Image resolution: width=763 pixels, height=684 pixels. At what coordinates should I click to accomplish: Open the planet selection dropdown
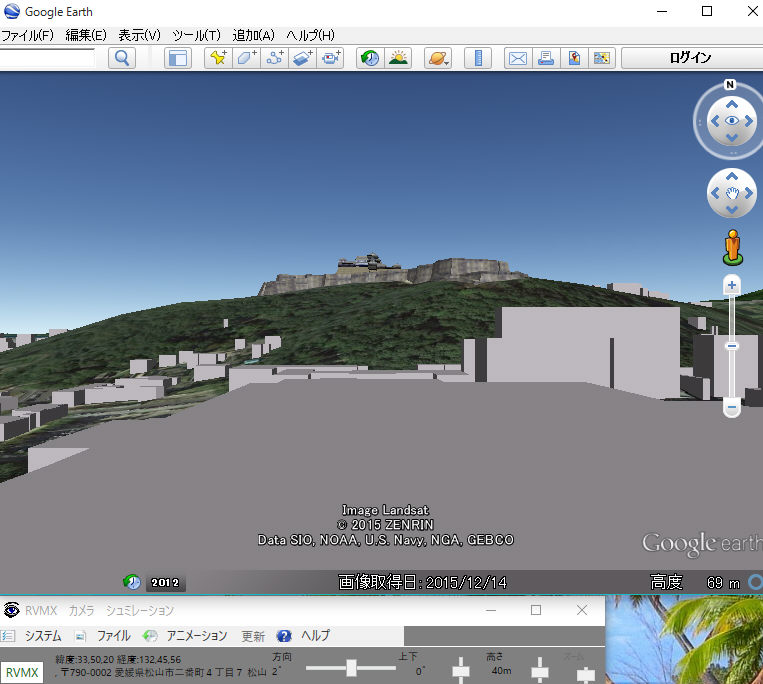point(438,58)
